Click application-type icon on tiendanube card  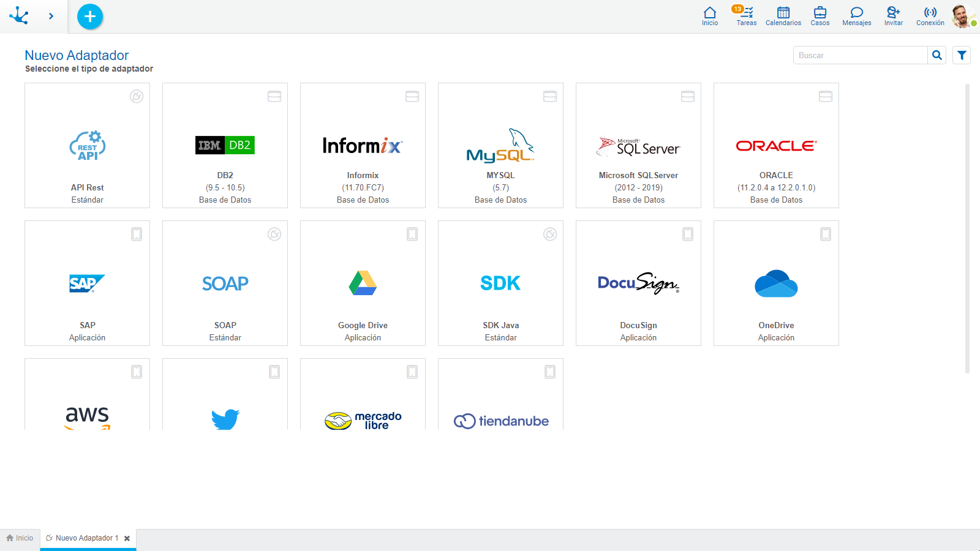coord(550,372)
